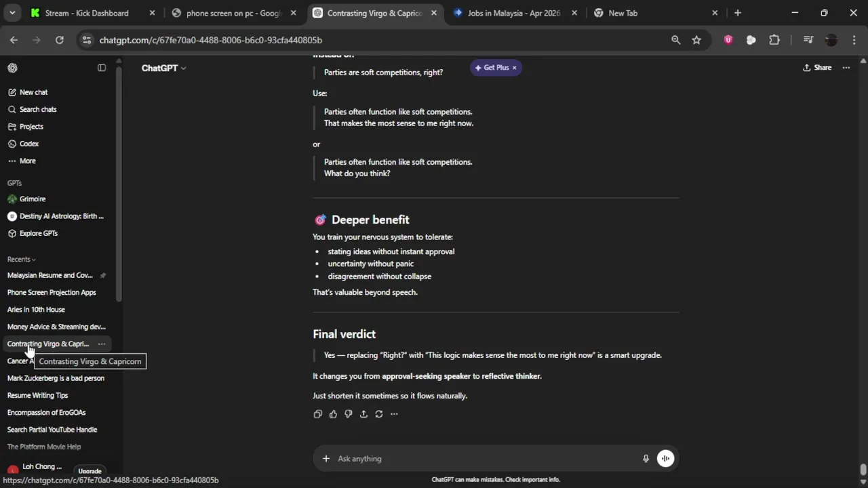Click the Get Plus button
Screen dimensions: 868x488
tap(492, 68)
